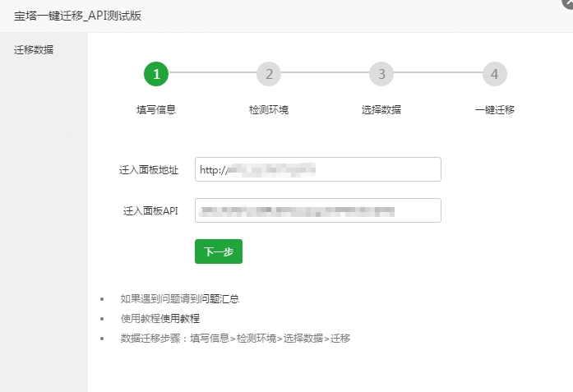Click the 填写信息 step label
573x392 pixels.
click(x=156, y=109)
